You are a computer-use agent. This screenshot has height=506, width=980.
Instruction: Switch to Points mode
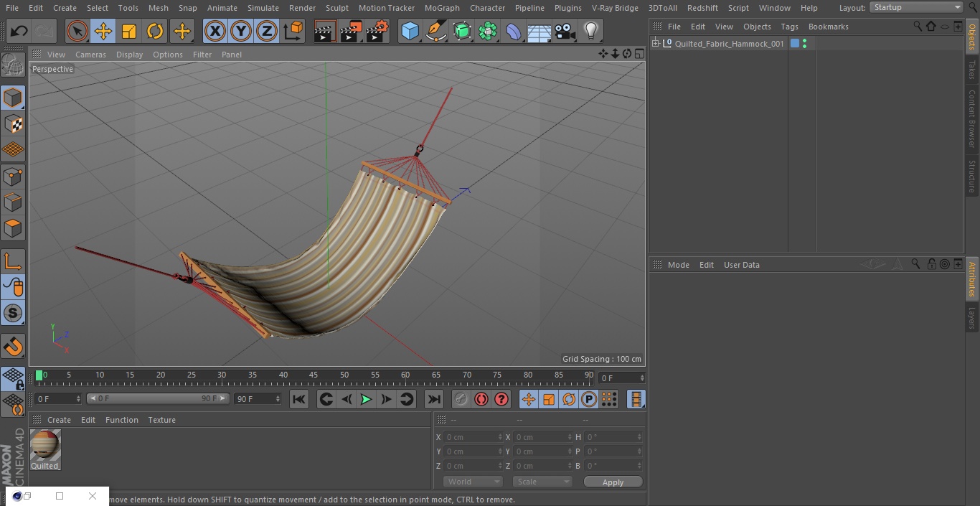(14, 176)
